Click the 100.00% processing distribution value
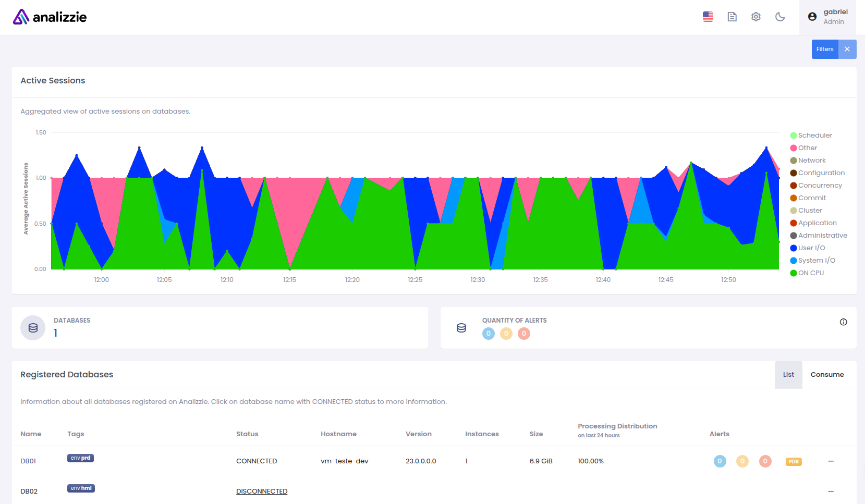865x504 pixels. 591,461
